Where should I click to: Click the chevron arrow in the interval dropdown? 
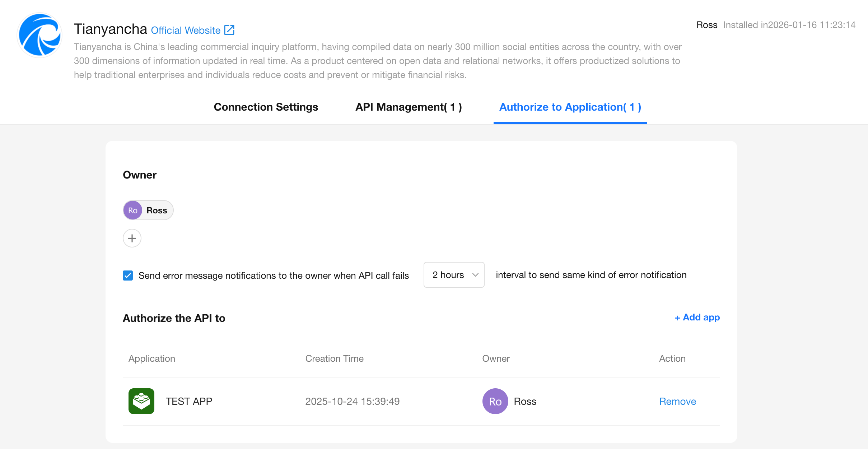click(475, 275)
